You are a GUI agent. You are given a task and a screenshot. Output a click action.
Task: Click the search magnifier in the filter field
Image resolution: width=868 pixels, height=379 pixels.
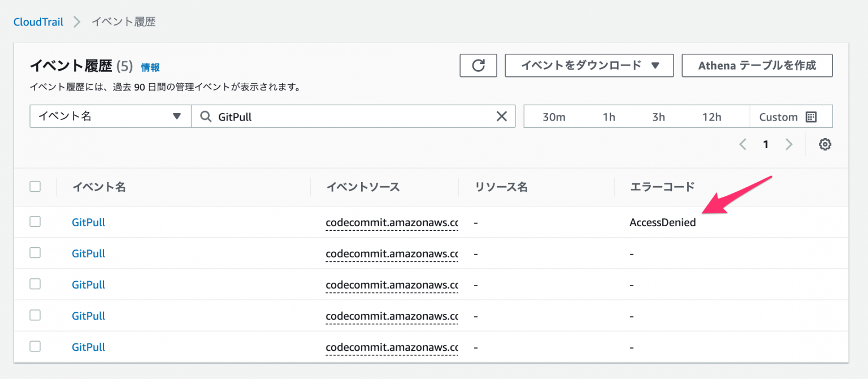point(207,116)
